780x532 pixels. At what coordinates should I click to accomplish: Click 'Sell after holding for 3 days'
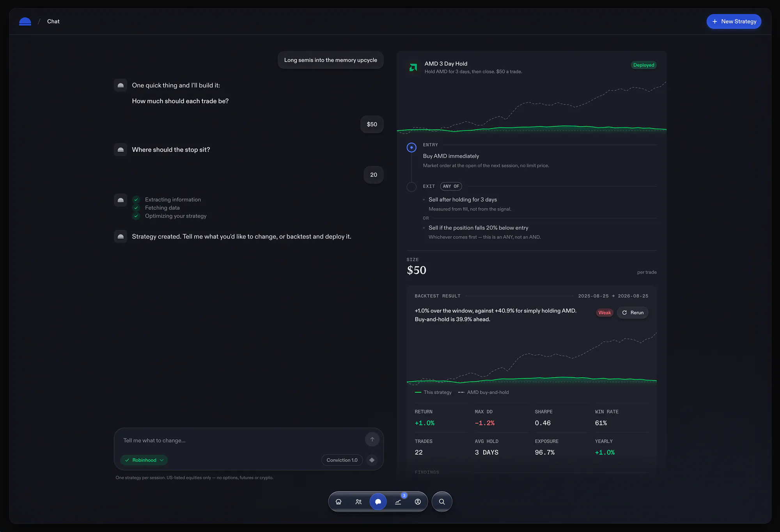tap(463, 200)
